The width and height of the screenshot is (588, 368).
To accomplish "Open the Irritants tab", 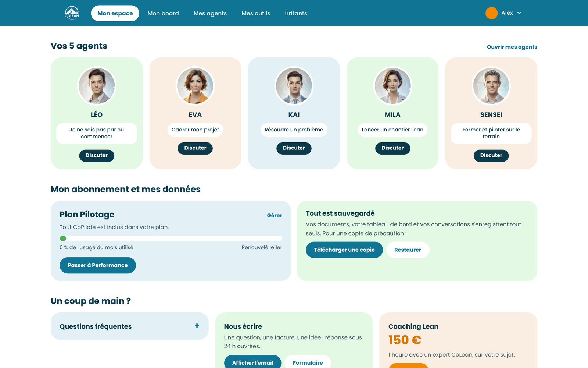I will click(x=296, y=13).
